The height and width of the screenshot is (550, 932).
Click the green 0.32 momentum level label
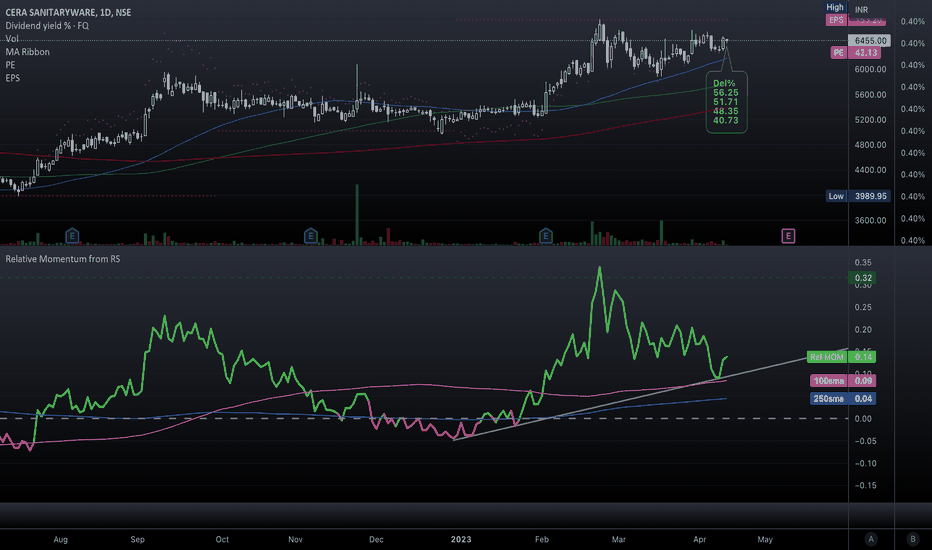pyautogui.click(x=863, y=278)
